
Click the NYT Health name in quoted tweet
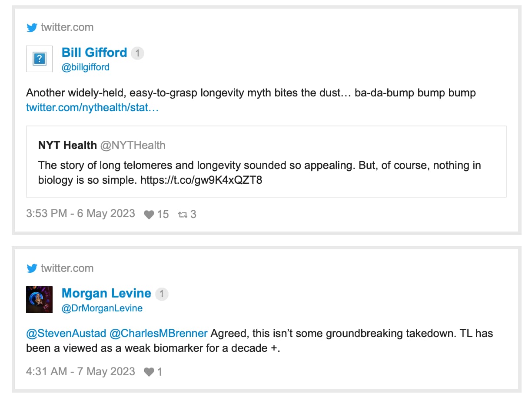point(67,145)
